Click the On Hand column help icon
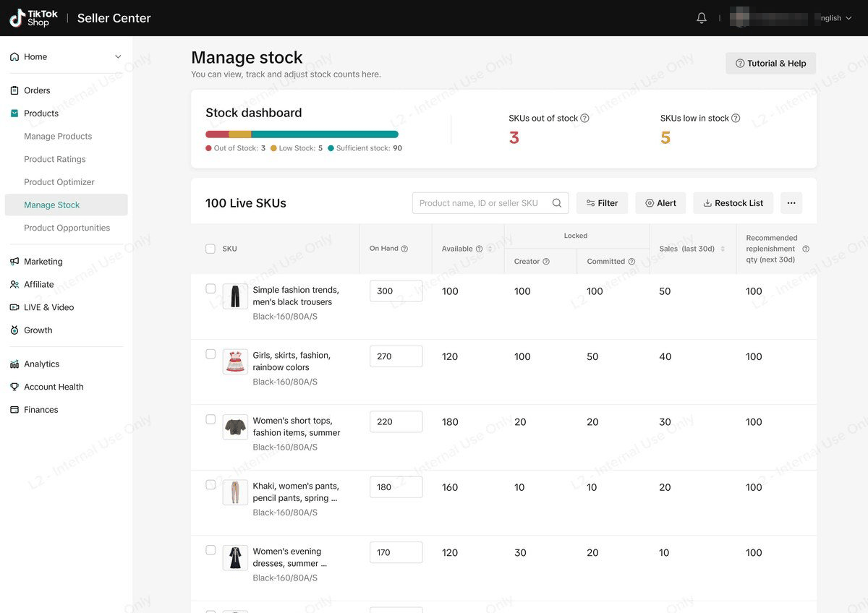Screen dimensions: 868x613 coord(404,249)
